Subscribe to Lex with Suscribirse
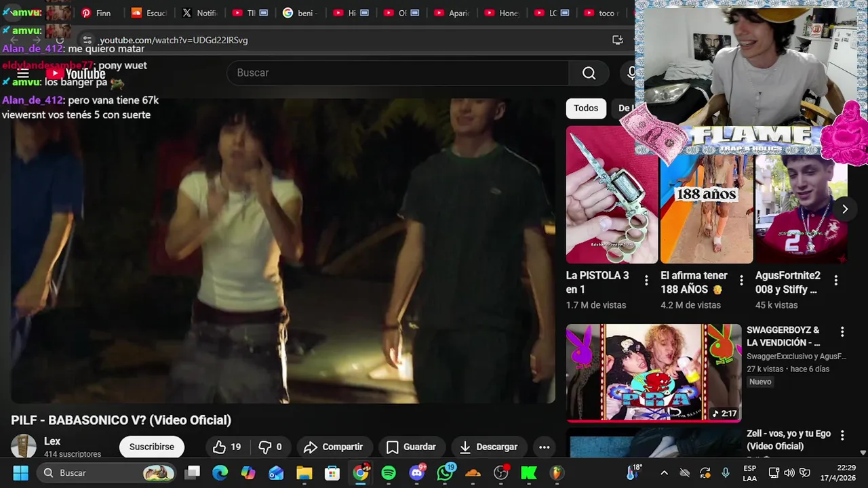The width and height of the screenshot is (868, 488). tap(152, 447)
